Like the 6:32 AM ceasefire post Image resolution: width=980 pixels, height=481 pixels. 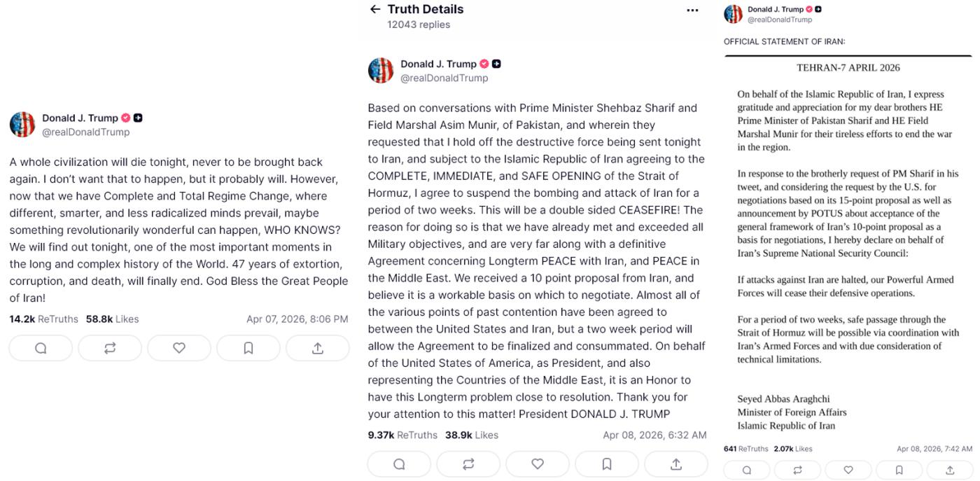coord(538,463)
